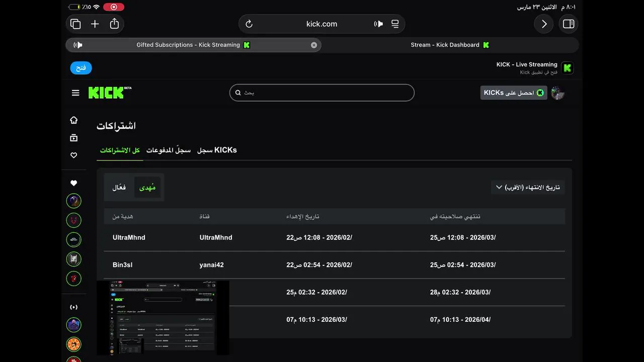
Task: Go forward with the arrow button
Action: click(x=544, y=24)
